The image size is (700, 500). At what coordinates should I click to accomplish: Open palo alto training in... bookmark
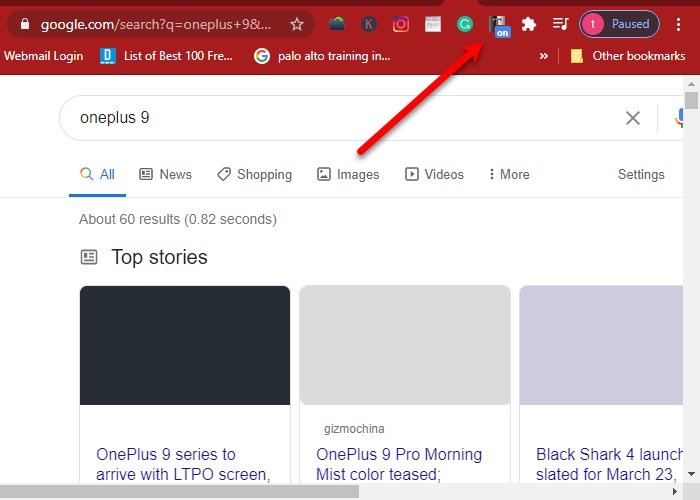click(322, 56)
